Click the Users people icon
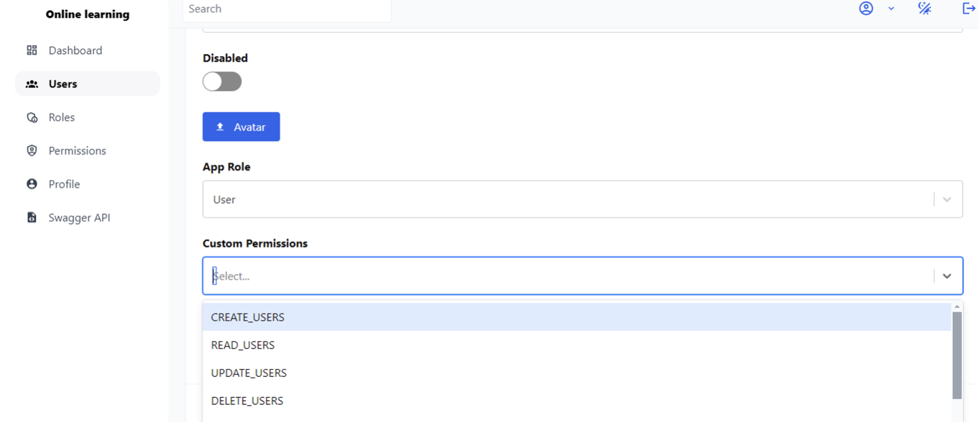This screenshot has height=422, width=980. click(32, 84)
